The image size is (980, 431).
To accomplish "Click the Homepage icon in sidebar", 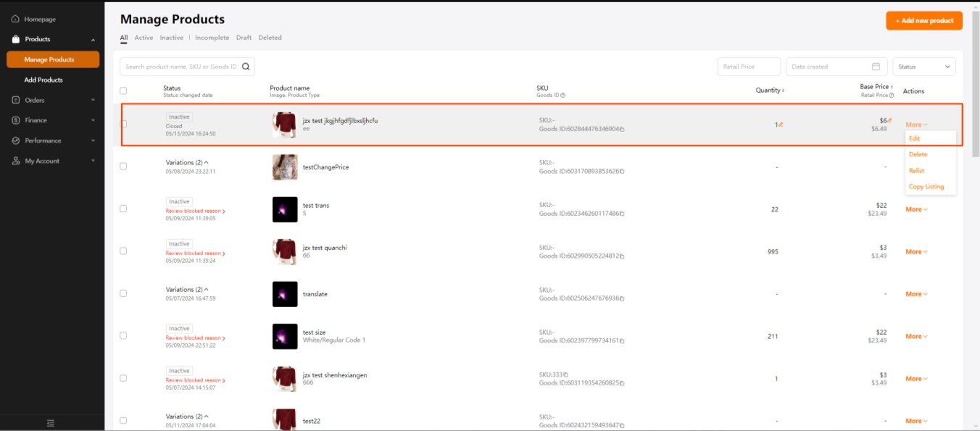I will click(15, 19).
